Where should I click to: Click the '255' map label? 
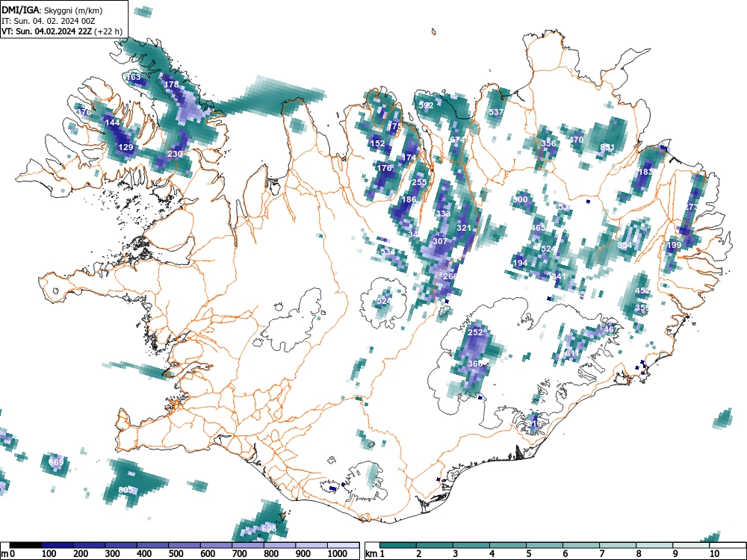point(419,182)
